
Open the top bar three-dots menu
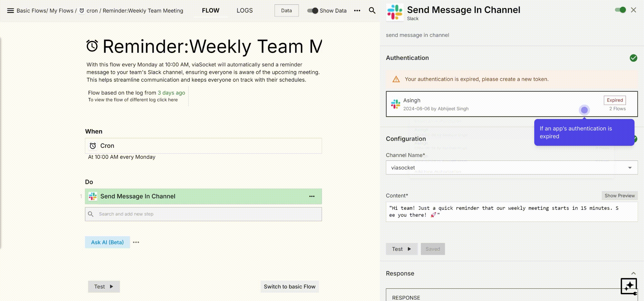357,11
